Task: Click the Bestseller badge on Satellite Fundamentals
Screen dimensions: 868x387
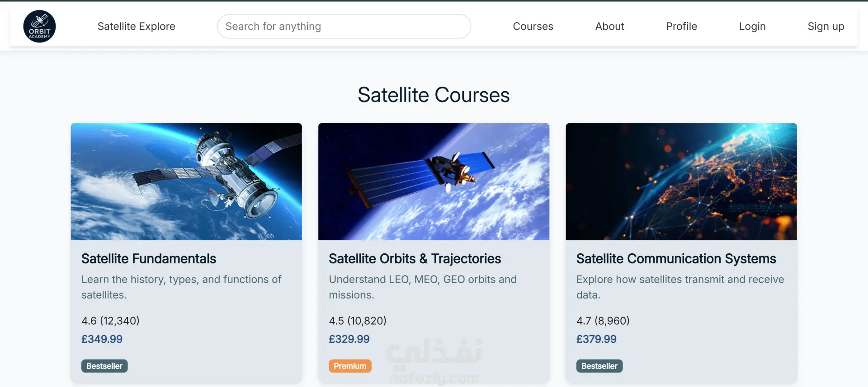Action: (x=104, y=366)
